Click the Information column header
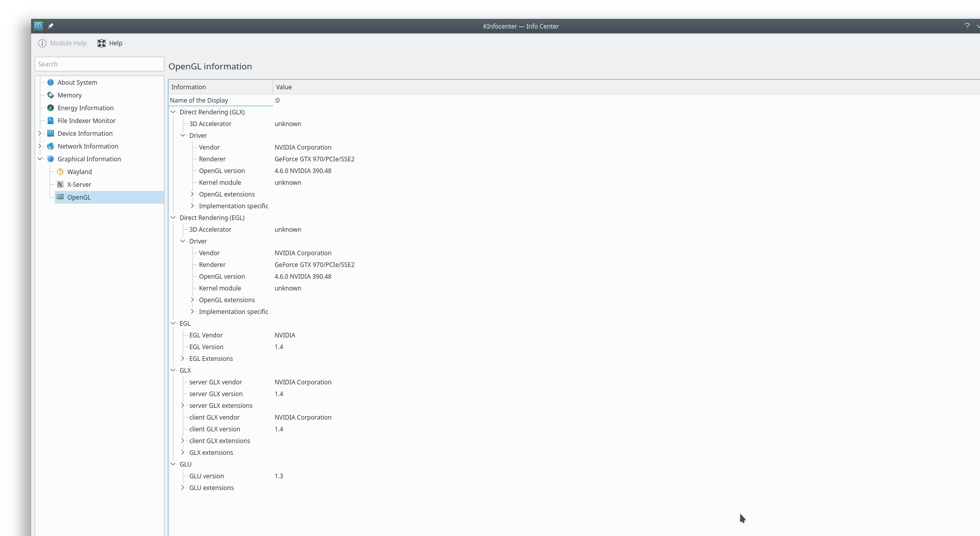 click(220, 87)
